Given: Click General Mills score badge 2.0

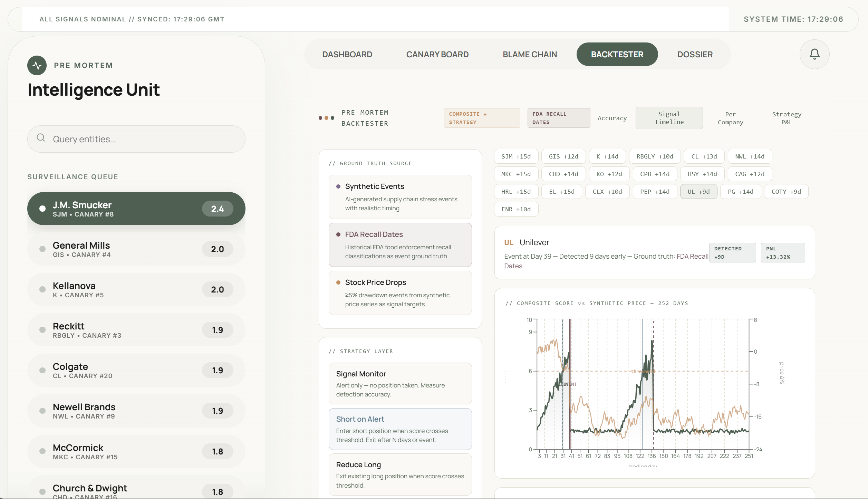Looking at the screenshot, I should pyautogui.click(x=217, y=249).
